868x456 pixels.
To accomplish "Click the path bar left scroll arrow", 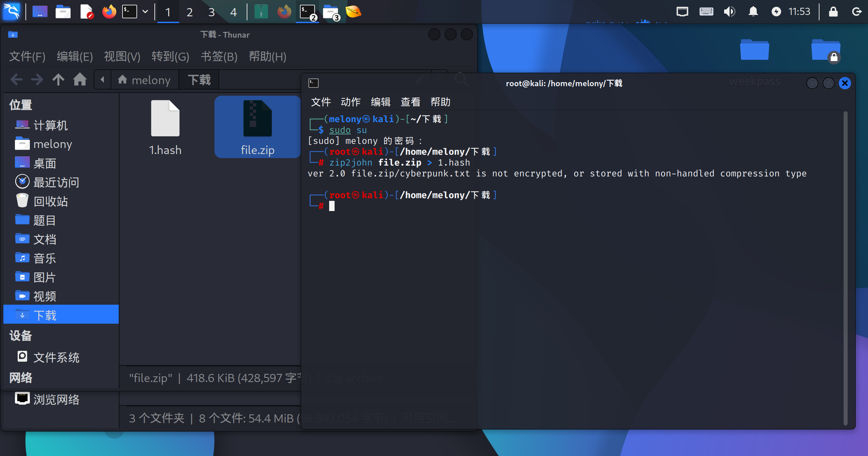I will (102, 80).
